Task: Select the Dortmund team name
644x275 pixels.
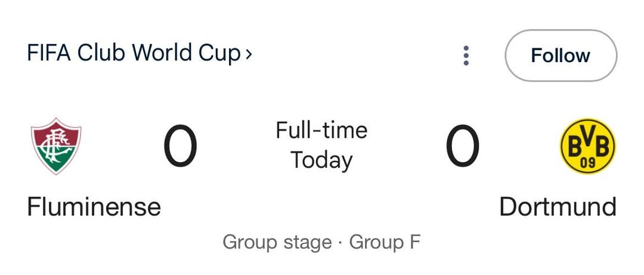Action: point(558,207)
